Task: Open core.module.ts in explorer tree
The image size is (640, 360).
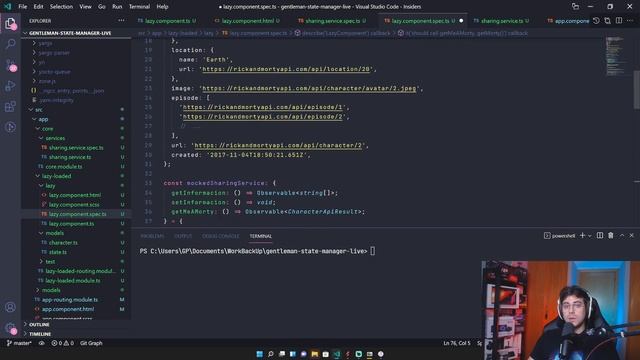Action: point(64,167)
